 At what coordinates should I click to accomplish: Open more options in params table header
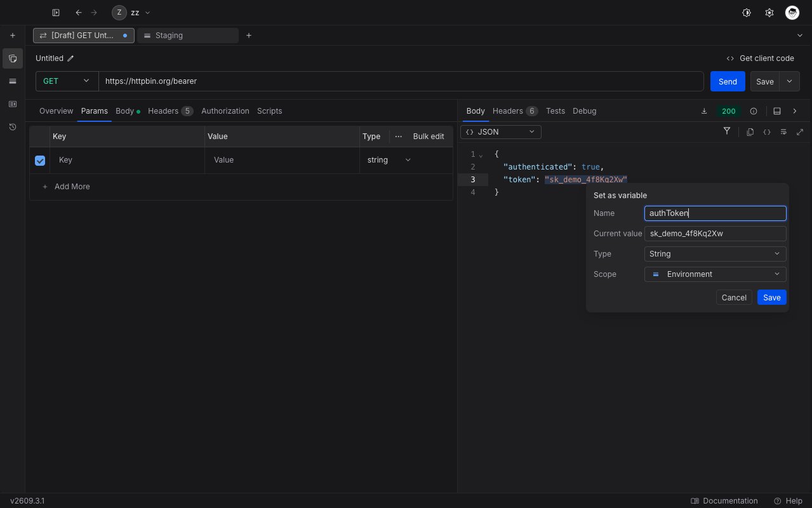click(399, 137)
